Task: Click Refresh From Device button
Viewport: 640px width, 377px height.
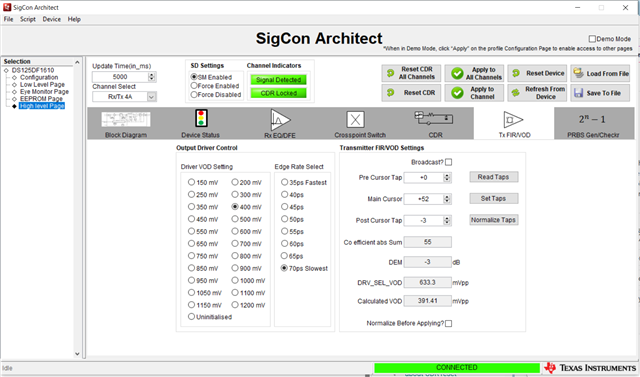Action: 537,93
